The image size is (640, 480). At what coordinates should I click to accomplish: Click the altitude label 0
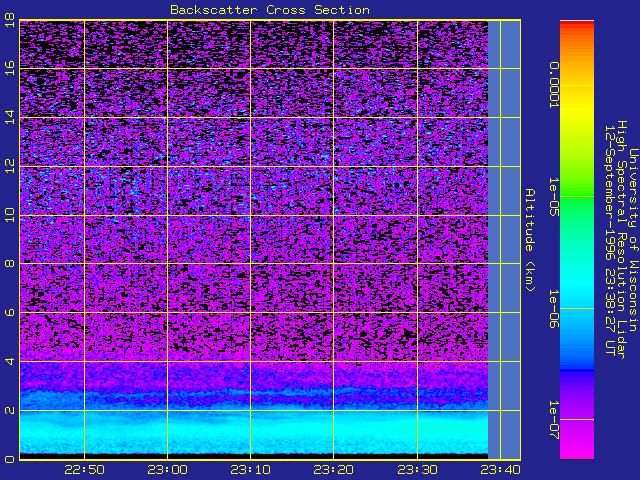(10, 459)
